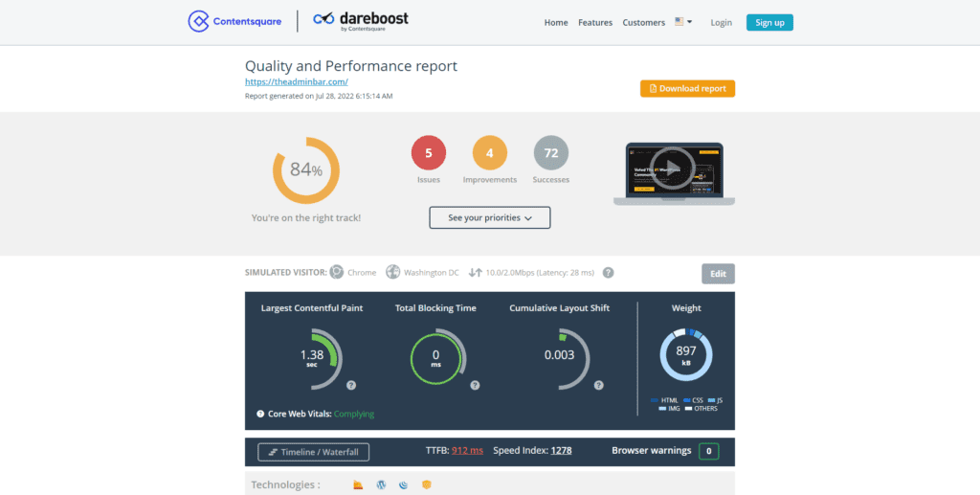Screen dimensions: 980x495
Task: Click the Total Blocking Time help icon
Action: point(475,385)
